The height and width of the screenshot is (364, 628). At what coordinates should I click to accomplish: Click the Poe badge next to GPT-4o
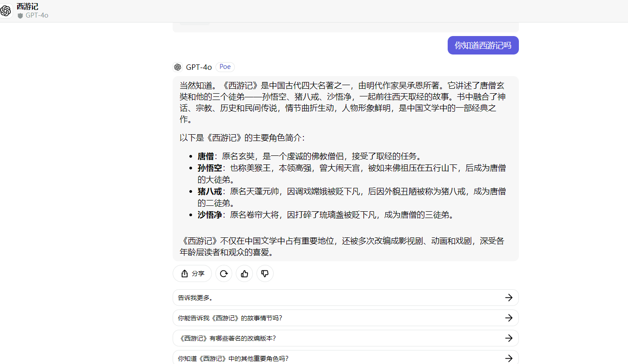(225, 67)
